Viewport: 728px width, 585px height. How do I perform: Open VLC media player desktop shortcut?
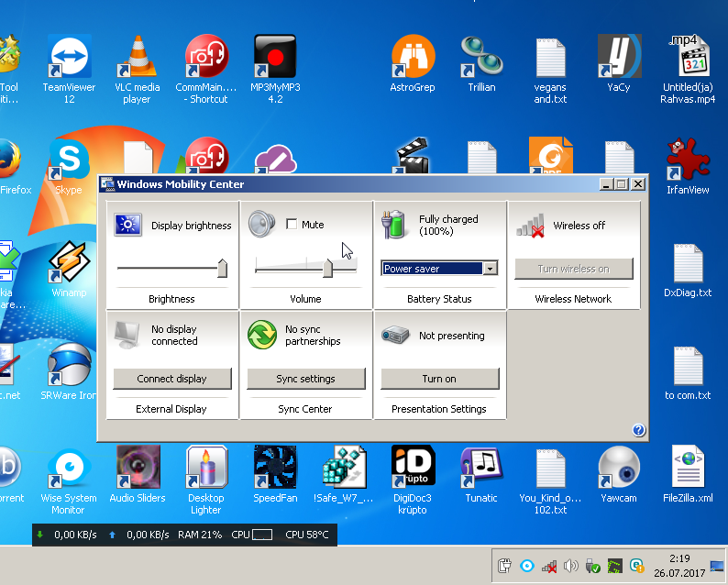[x=138, y=57]
